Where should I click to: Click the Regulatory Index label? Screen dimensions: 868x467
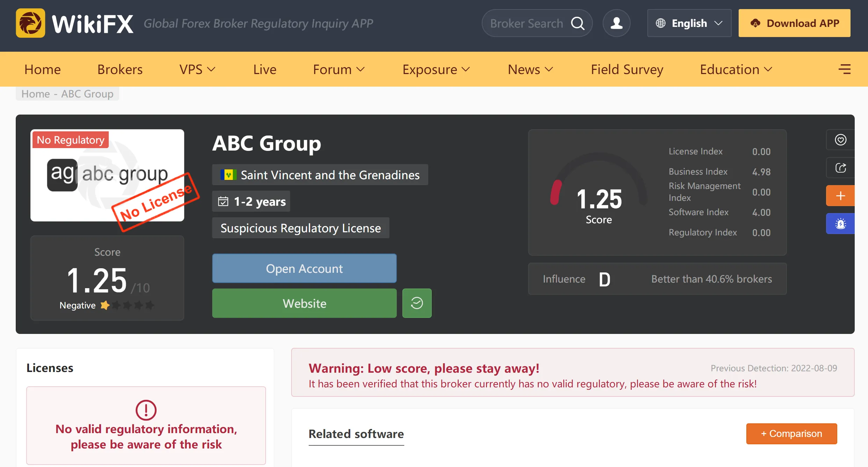(703, 232)
